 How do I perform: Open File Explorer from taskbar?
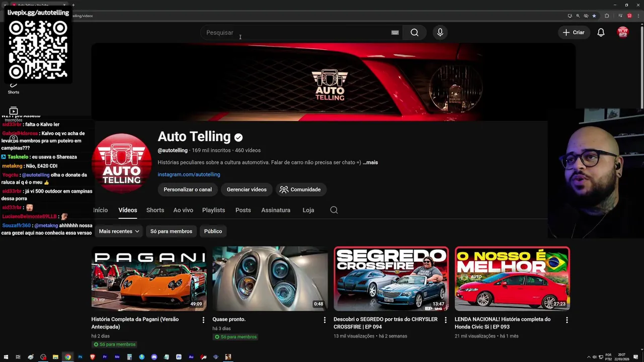[55, 357]
